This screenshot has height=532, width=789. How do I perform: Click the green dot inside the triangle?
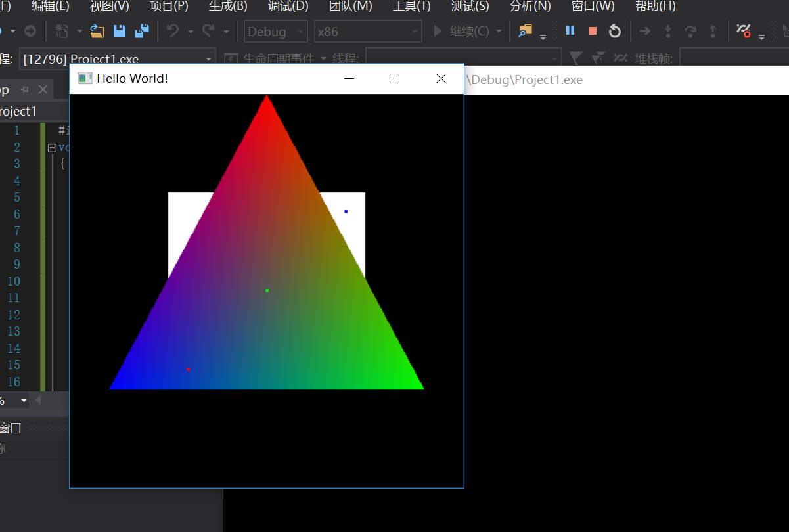(x=267, y=290)
